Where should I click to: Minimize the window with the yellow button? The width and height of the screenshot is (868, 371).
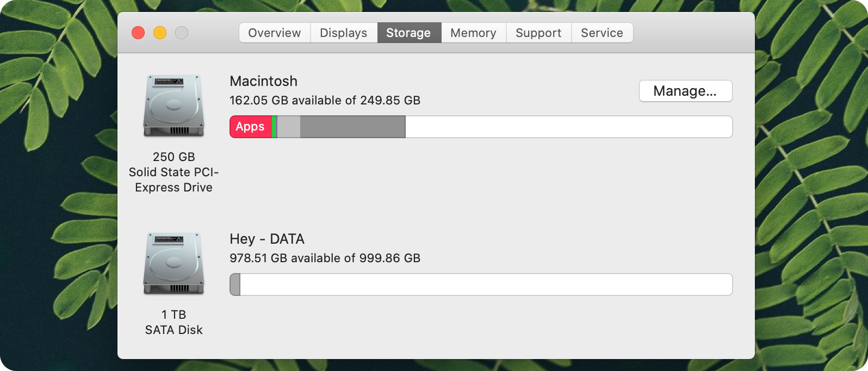click(160, 33)
